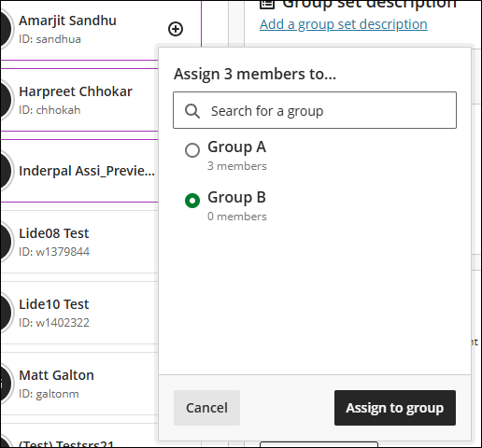Confirm with Assign to group button
482x448 pixels.
coord(395,408)
